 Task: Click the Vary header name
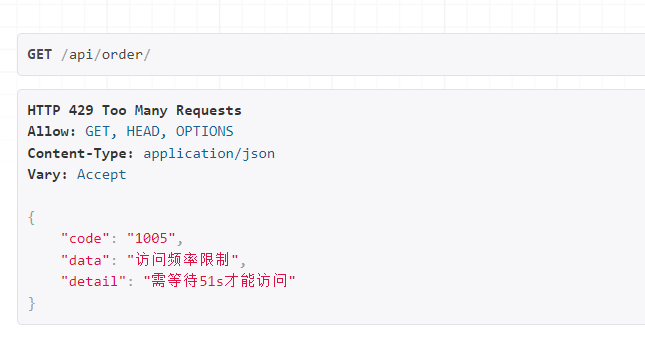(48, 175)
